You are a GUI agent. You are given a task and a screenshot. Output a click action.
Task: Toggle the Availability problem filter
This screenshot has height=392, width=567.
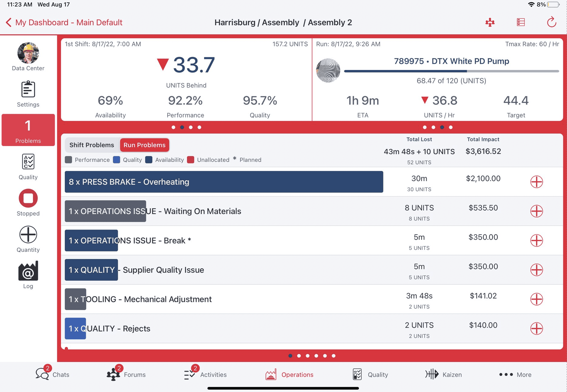point(164,160)
